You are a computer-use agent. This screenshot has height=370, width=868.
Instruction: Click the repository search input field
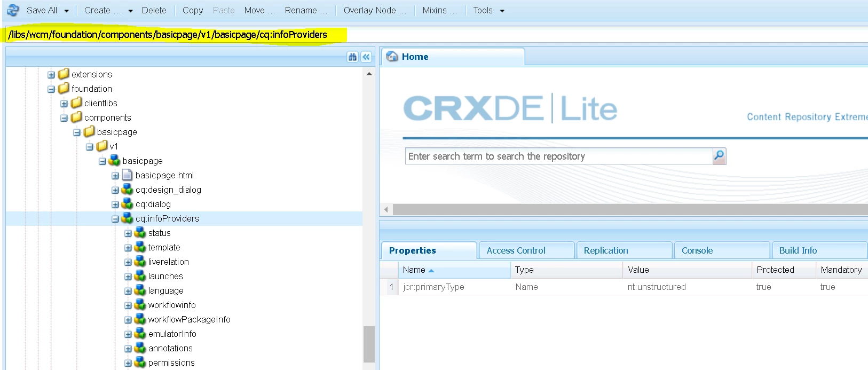coord(559,156)
